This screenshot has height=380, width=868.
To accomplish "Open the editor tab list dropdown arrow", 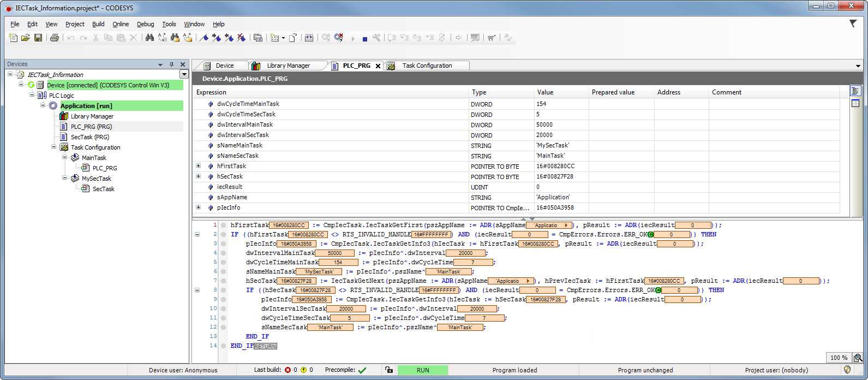I will click(858, 66).
